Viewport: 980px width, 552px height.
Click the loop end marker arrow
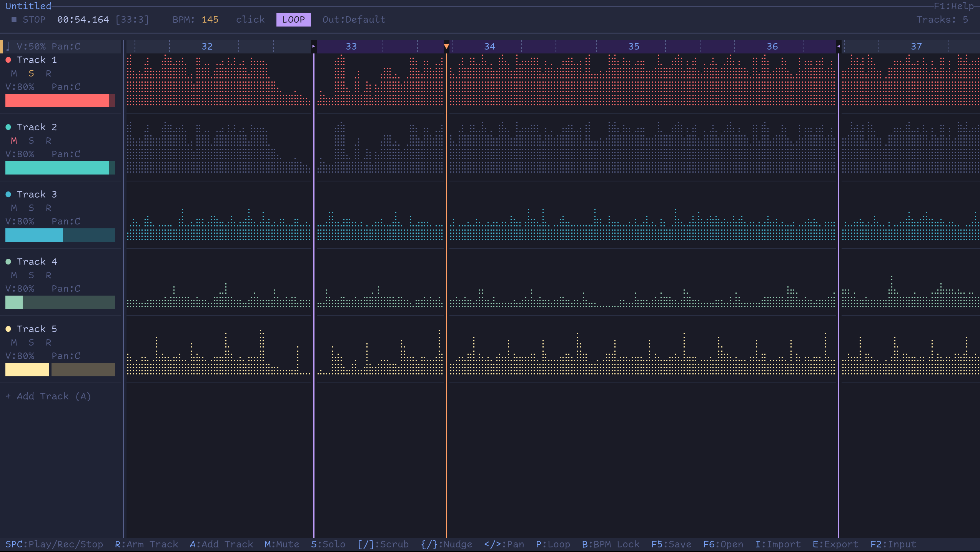click(x=838, y=47)
